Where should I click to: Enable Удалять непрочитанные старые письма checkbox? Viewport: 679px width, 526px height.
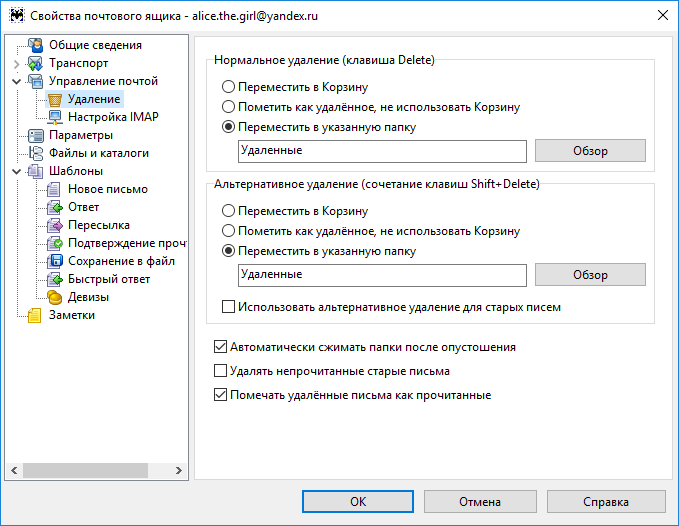(221, 371)
